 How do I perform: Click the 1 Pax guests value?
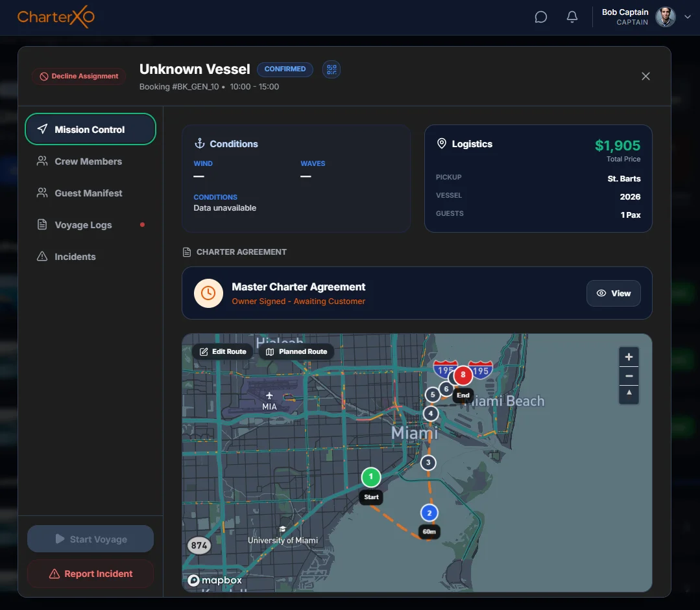coord(631,215)
